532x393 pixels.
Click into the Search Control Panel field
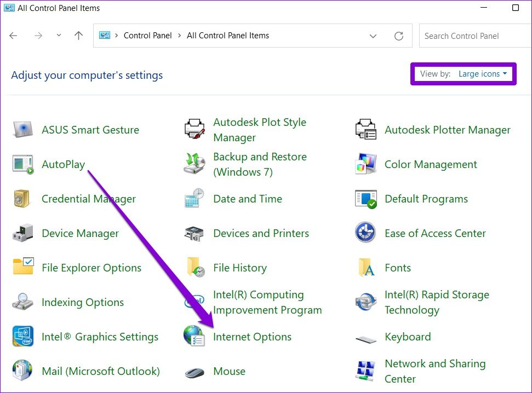[x=471, y=36]
